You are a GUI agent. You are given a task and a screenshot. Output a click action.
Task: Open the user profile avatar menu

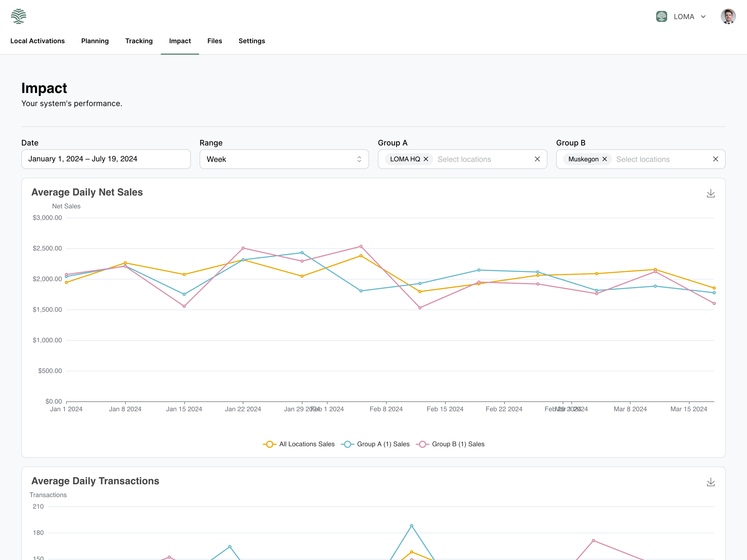[x=728, y=16]
